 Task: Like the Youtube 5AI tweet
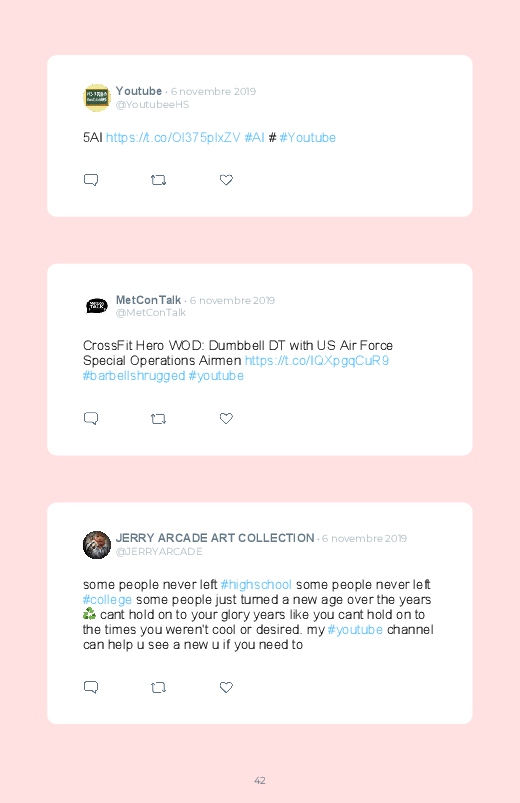click(x=226, y=180)
